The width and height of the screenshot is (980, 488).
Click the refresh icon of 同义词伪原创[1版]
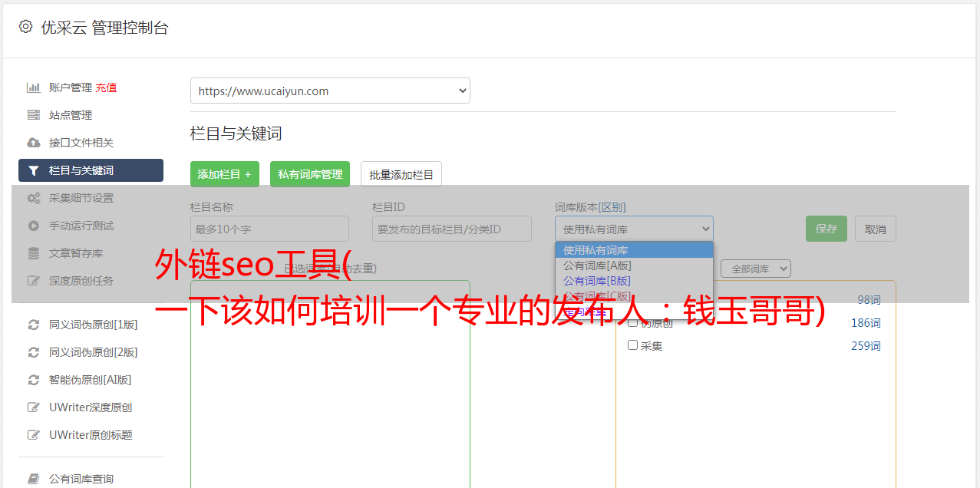[x=34, y=325]
